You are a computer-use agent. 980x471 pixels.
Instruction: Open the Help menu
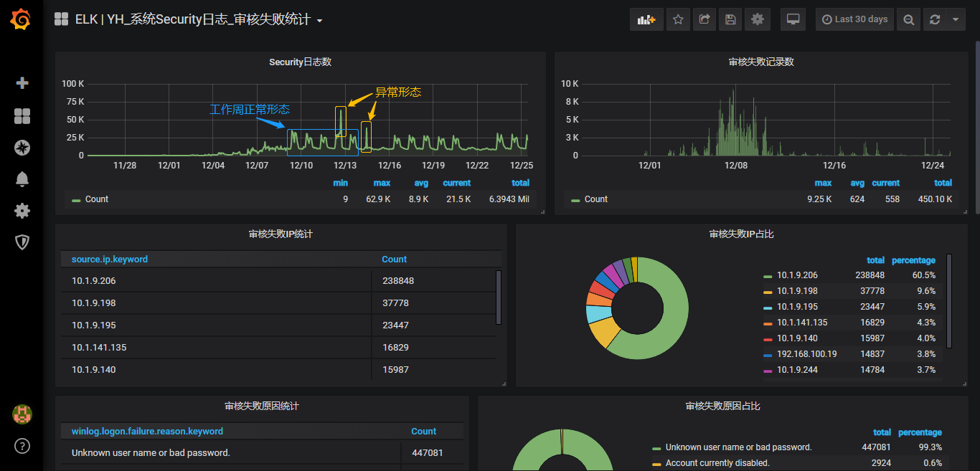coord(22,446)
